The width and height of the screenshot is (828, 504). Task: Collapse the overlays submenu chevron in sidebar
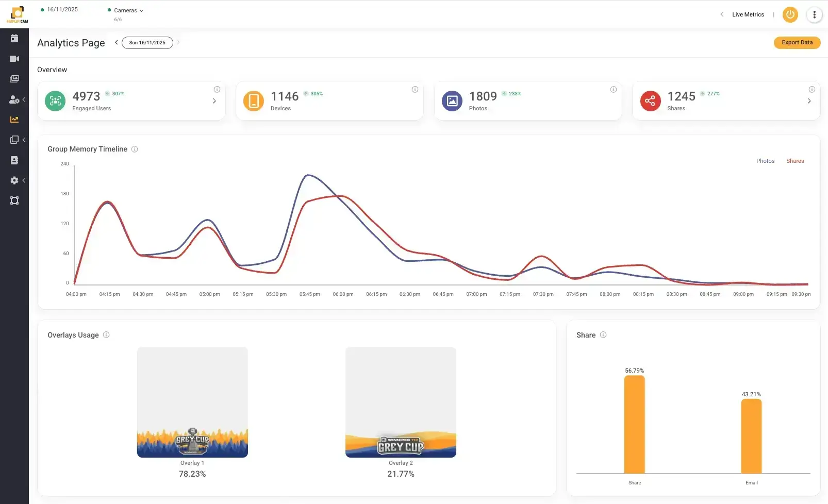(23, 139)
